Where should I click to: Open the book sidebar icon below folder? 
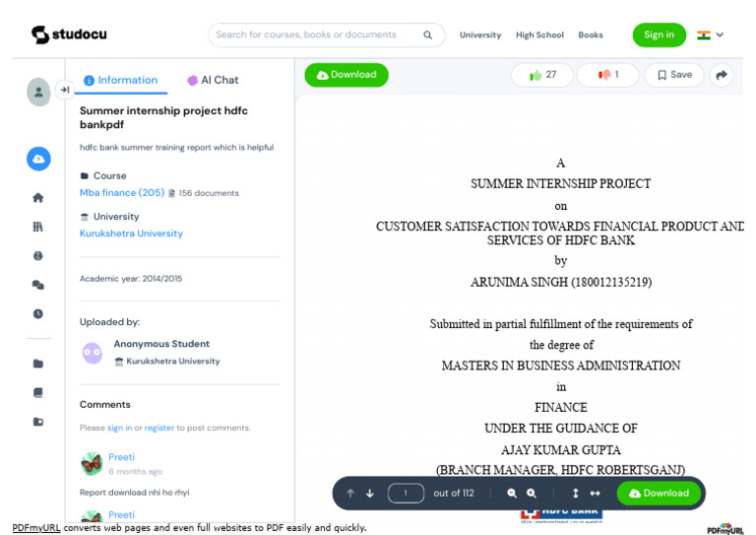pyautogui.click(x=38, y=393)
